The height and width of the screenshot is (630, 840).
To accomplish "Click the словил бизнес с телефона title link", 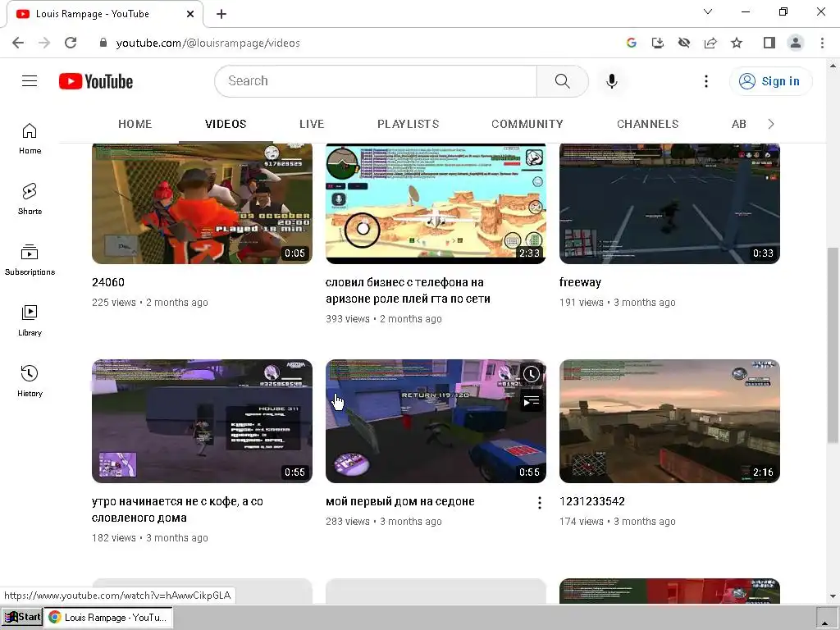I will coord(408,290).
